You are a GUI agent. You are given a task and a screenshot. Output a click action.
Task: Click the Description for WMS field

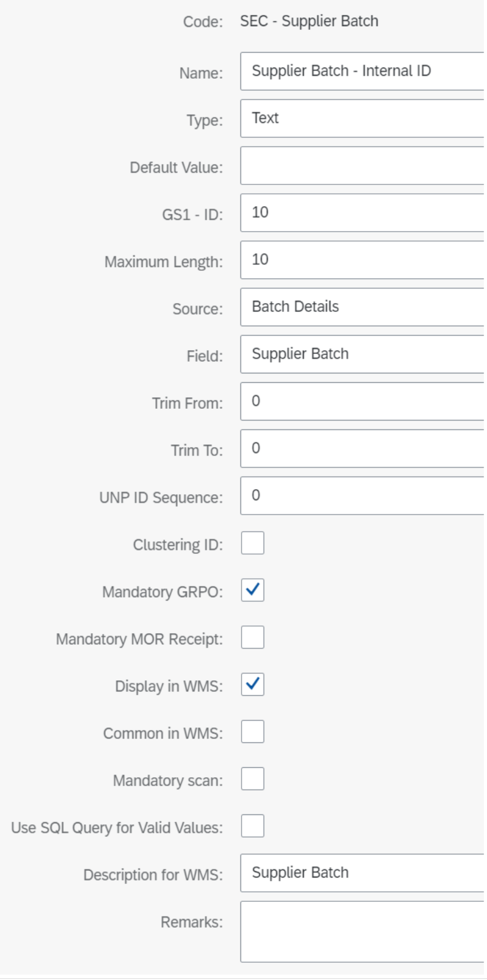click(360, 874)
